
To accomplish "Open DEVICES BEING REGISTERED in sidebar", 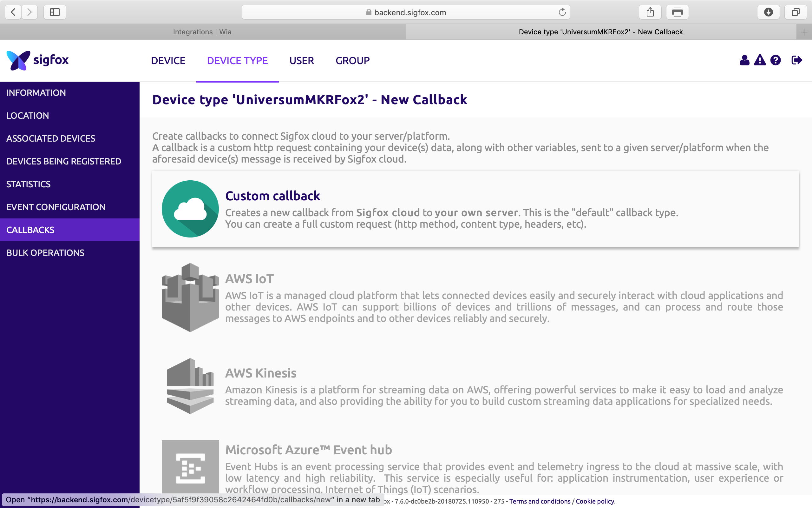I will (70, 161).
